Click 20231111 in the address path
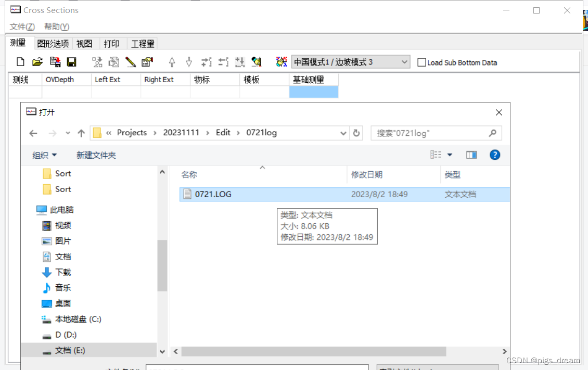The height and width of the screenshot is (370, 588). click(x=181, y=133)
